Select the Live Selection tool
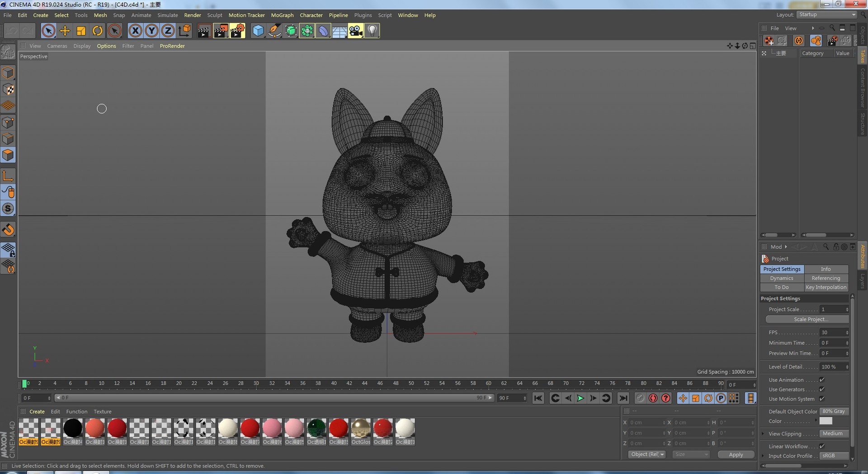The height and width of the screenshot is (474, 868). pyautogui.click(x=48, y=31)
